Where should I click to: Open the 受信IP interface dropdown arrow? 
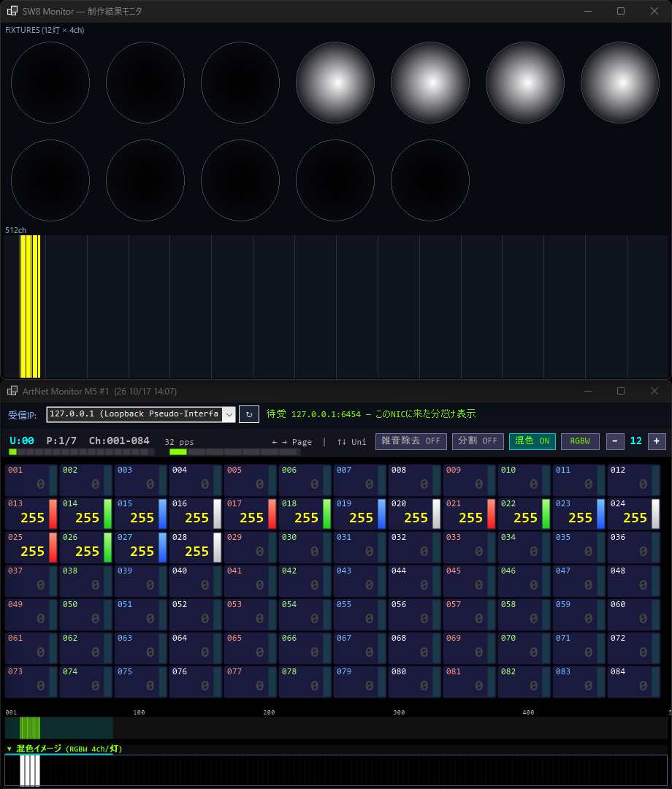(229, 414)
